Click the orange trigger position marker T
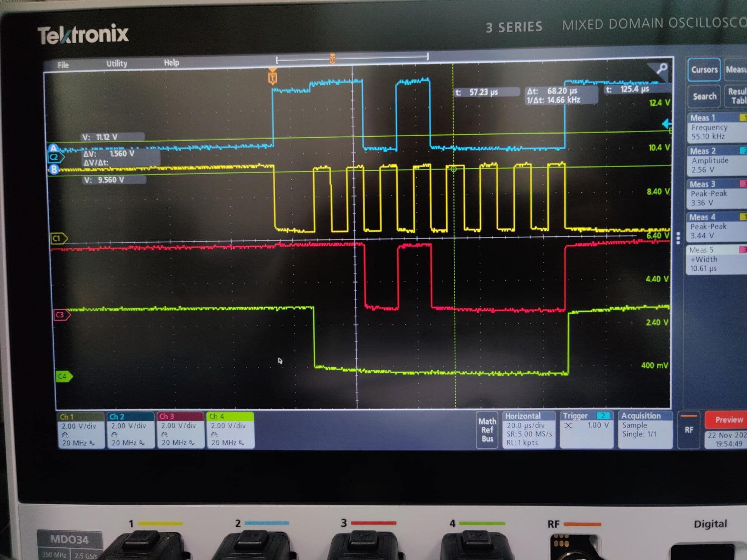 [x=273, y=78]
